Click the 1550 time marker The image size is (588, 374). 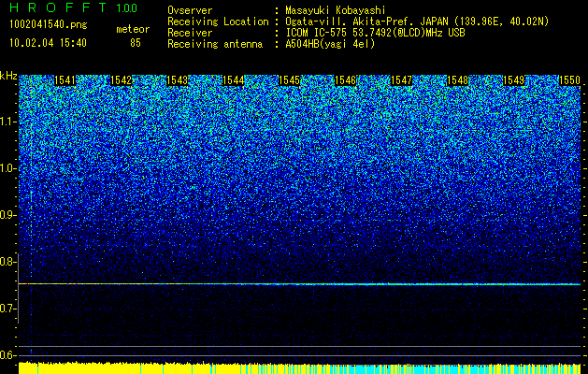click(x=569, y=80)
